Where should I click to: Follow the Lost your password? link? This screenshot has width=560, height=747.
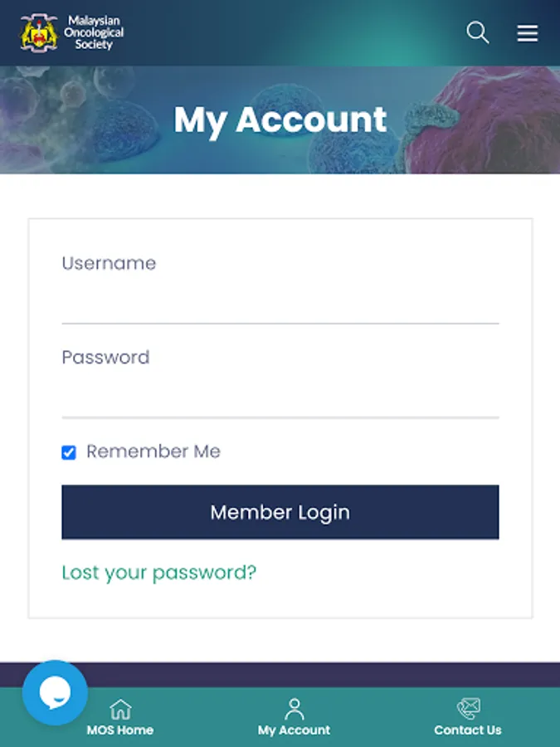(x=159, y=573)
